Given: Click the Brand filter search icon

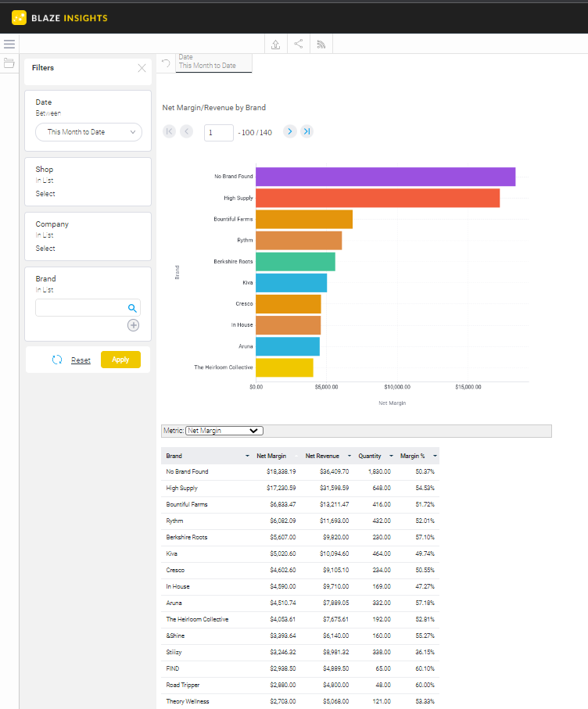Looking at the screenshot, I should coord(132,308).
